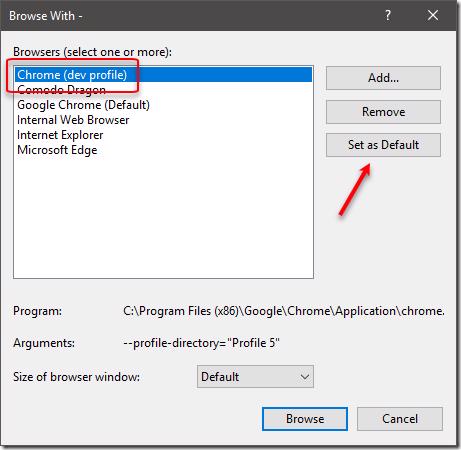Click the Browse With title bar text
Image resolution: width=461 pixels, height=450 pixels.
point(46,16)
